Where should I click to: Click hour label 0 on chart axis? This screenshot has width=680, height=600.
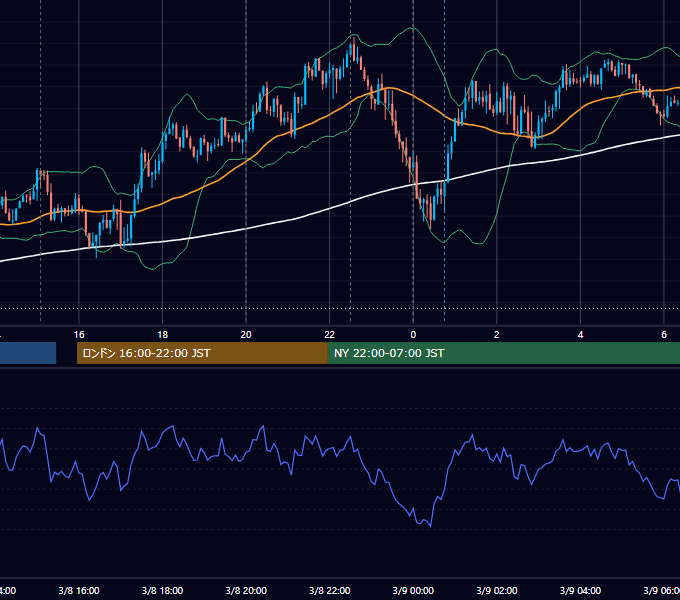point(413,335)
